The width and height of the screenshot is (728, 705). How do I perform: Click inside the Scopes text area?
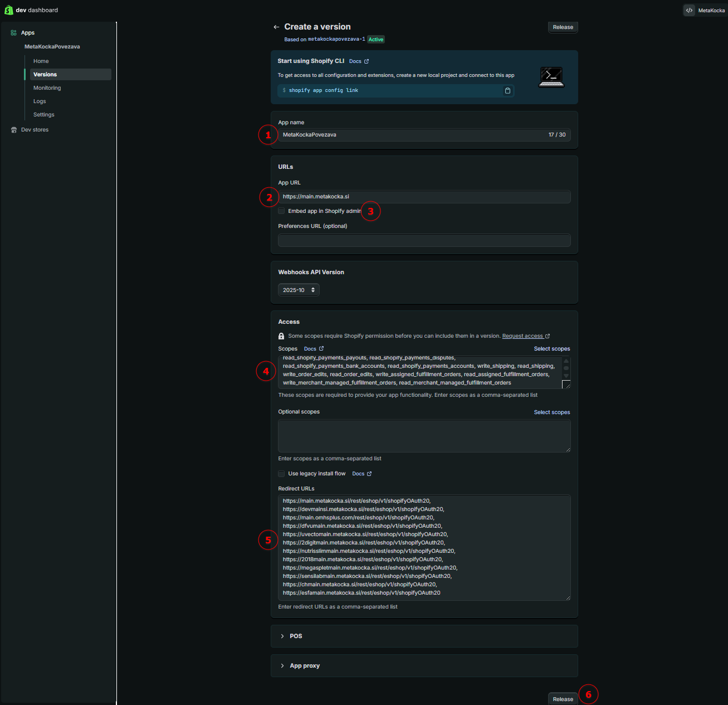point(420,372)
